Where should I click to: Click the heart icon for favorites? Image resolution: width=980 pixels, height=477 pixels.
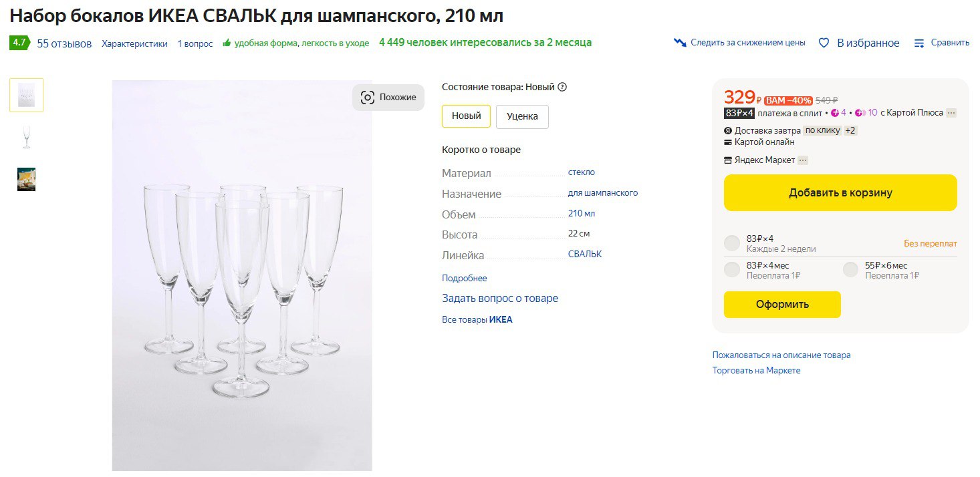(824, 43)
